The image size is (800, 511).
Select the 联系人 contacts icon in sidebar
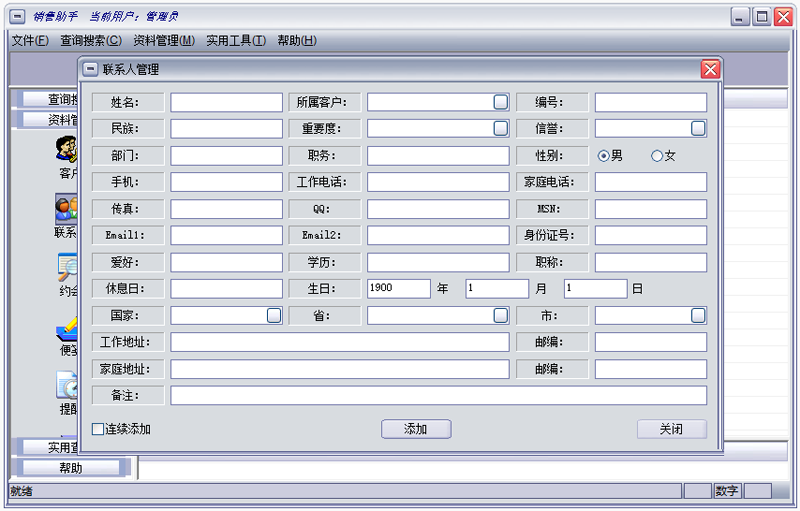pyautogui.click(x=66, y=209)
